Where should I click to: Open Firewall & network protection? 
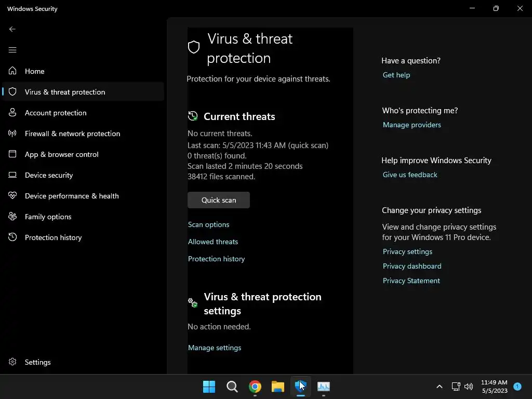(x=83, y=134)
